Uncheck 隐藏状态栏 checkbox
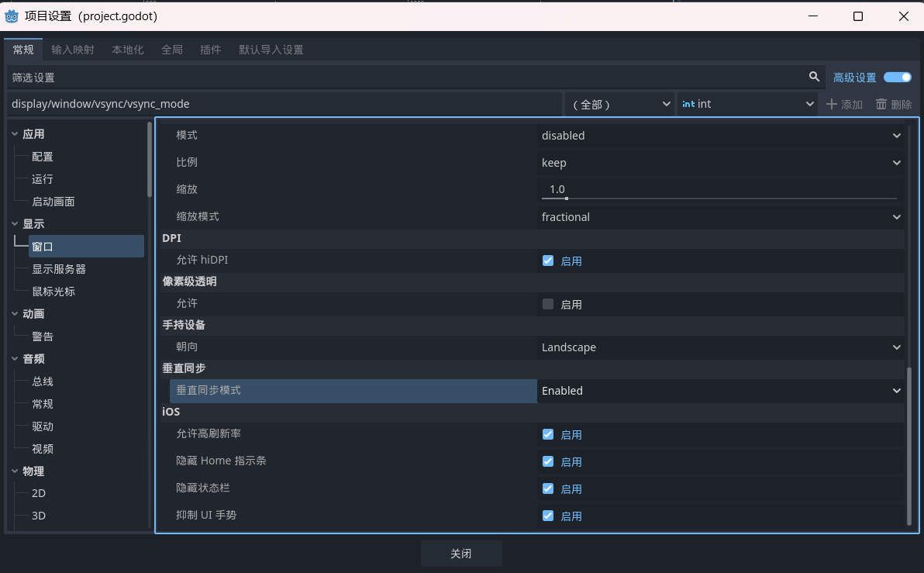This screenshot has width=924, height=573. click(548, 488)
